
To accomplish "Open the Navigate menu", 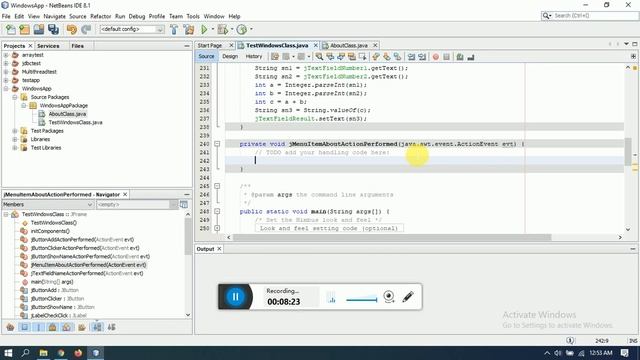I will tap(55, 16).
